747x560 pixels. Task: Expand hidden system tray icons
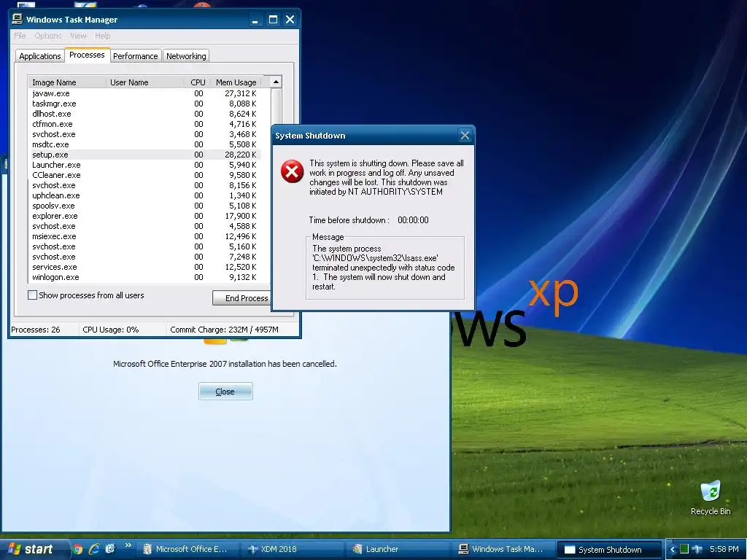click(672, 550)
